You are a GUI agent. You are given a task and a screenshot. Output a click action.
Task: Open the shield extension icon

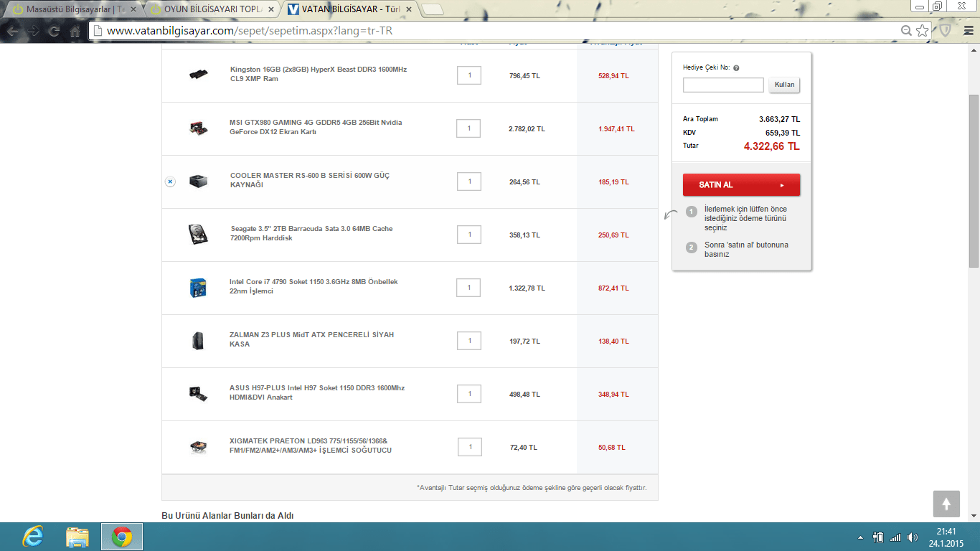coord(946,31)
